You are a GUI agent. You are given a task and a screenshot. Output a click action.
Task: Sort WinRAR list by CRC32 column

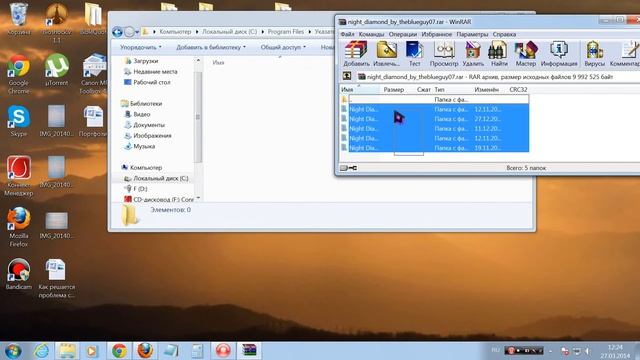pyautogui.click(x=518, y=89)
